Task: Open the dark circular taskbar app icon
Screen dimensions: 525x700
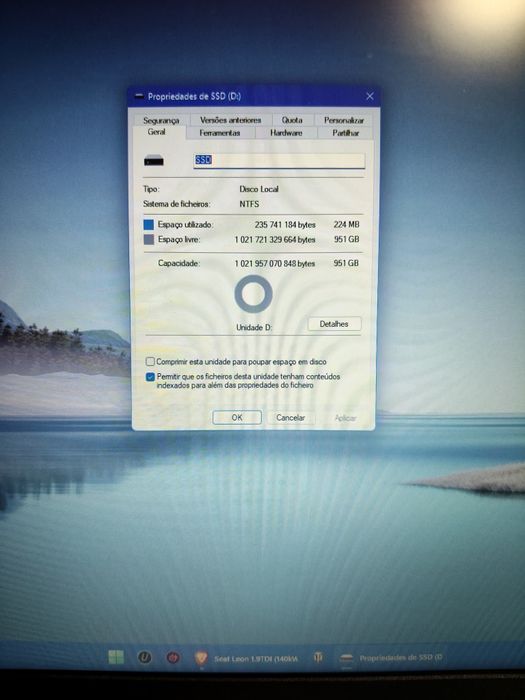Action: [x=145, y=657]
